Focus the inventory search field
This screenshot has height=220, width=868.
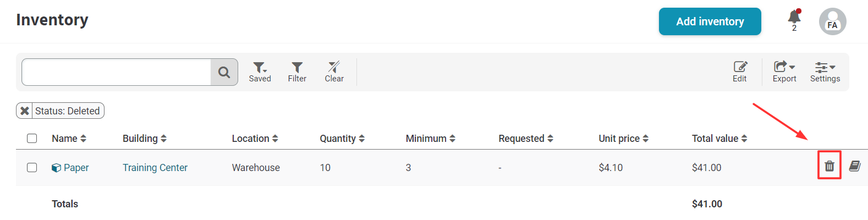click(116, 72)
